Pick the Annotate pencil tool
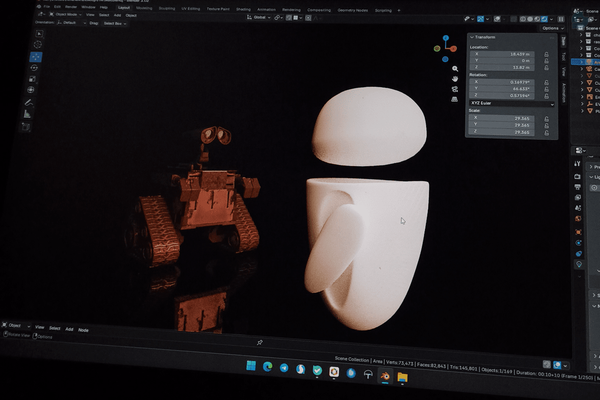The width and height of the screenshot is (600, 400). click(x=29, y=102)
